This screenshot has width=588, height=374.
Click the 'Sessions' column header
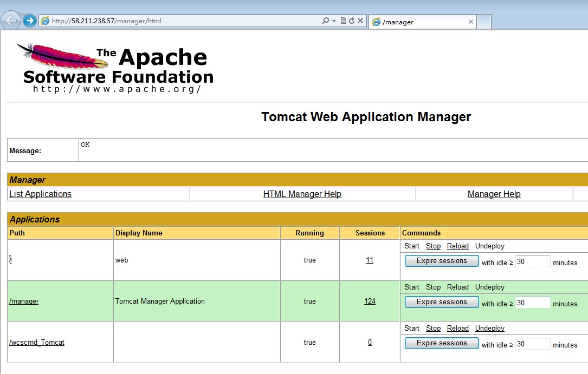[x=370, y=233]
